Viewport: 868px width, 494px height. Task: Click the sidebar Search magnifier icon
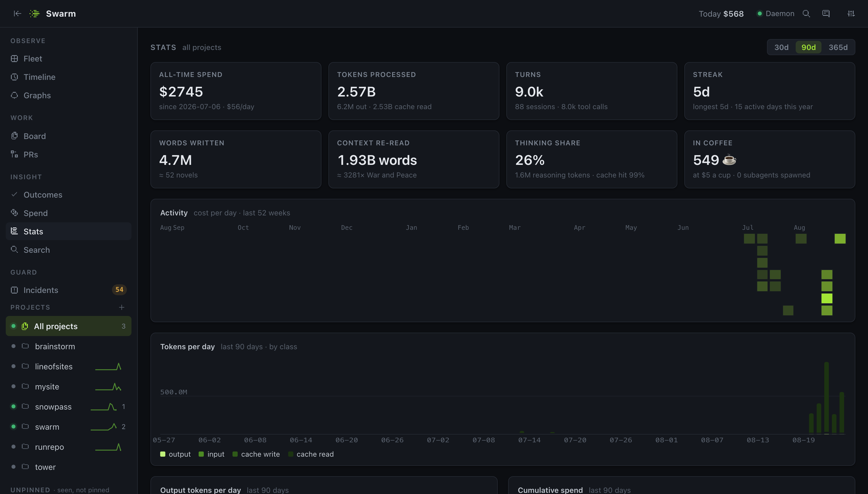tap(14, 249)
